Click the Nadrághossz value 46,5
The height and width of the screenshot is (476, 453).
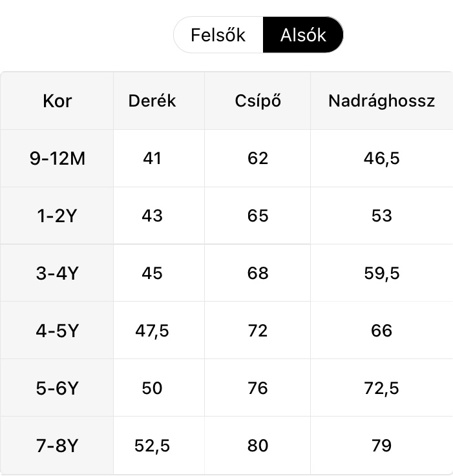(381, 158)
